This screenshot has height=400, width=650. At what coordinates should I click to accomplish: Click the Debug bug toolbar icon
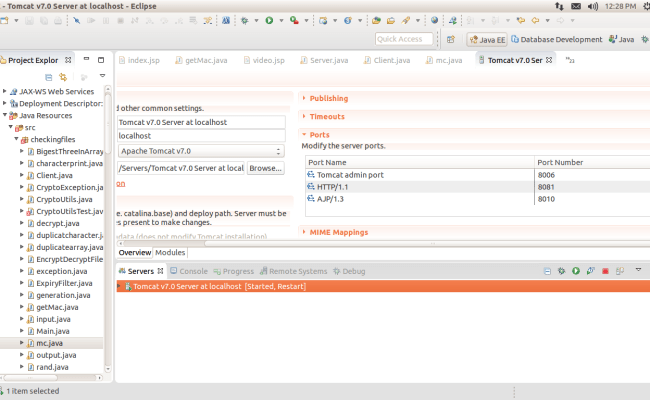click(245, 20)
